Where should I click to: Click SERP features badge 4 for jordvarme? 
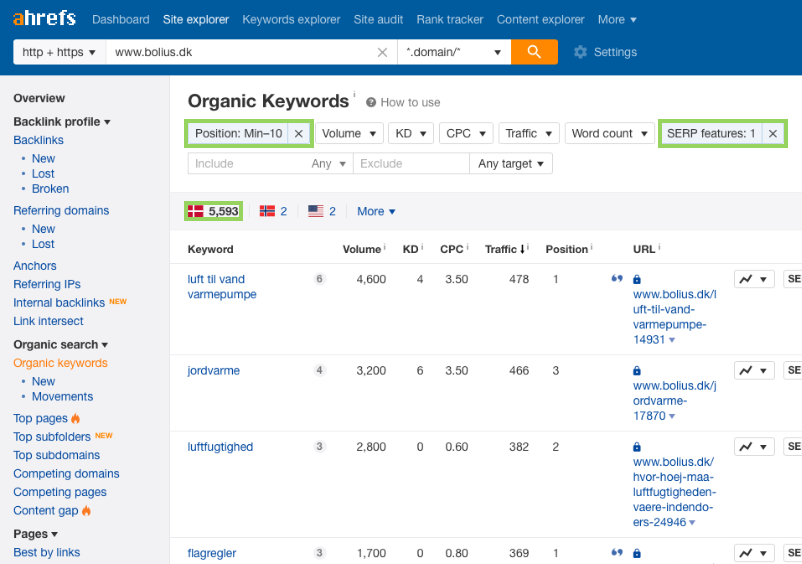coord(319,370)
